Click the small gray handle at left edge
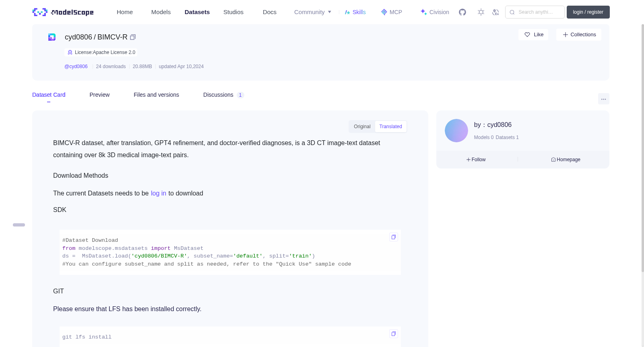644x347 pixels. click(19, 225)
